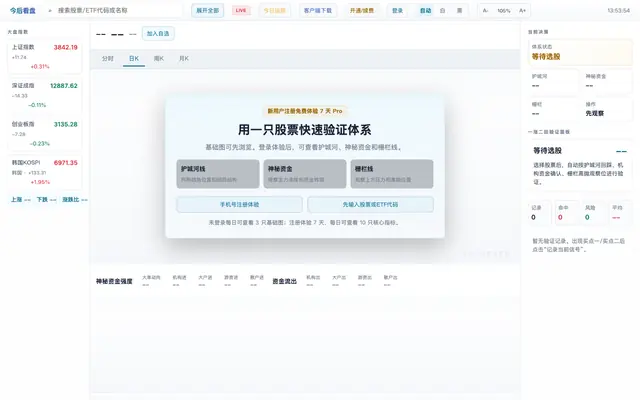Click the 先输入股票或ETF代码 button
The height and width of the screenshot is (400, 640).
[370, 204]
